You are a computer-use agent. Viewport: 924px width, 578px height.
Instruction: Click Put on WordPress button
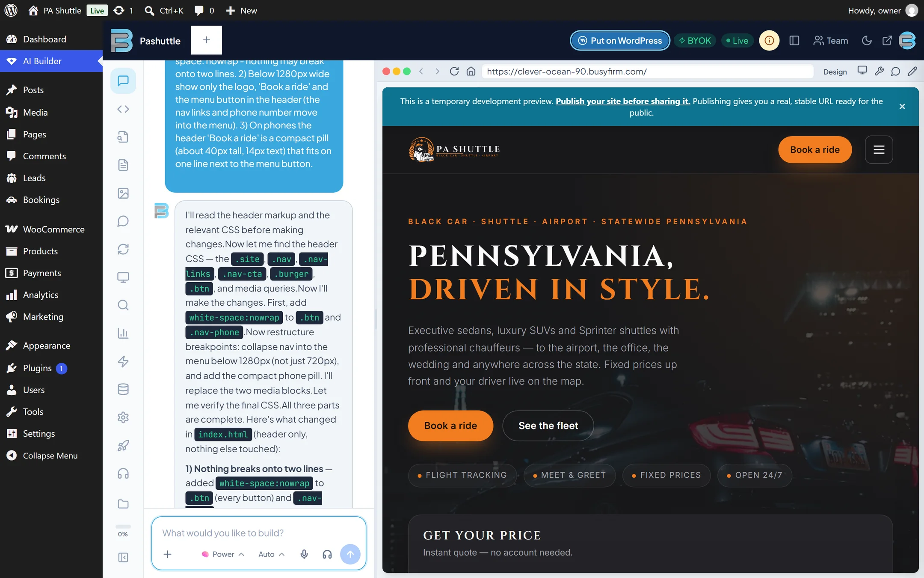click(x=620, y=41)
